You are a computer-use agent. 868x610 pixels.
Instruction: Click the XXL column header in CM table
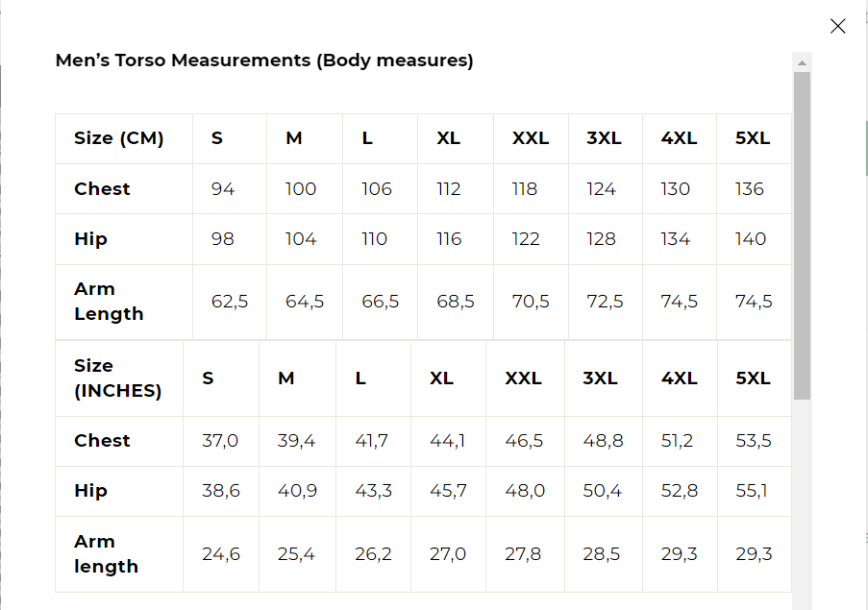[530, 138]
